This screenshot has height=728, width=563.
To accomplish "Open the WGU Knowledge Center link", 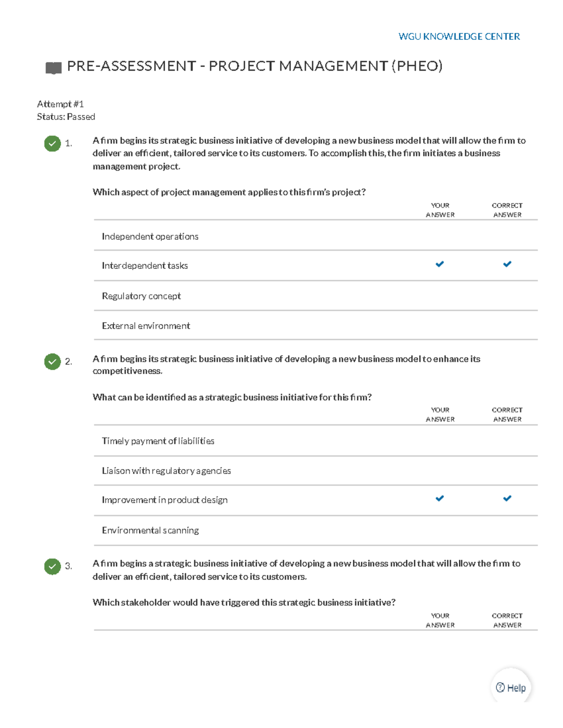I will (459, 37).
